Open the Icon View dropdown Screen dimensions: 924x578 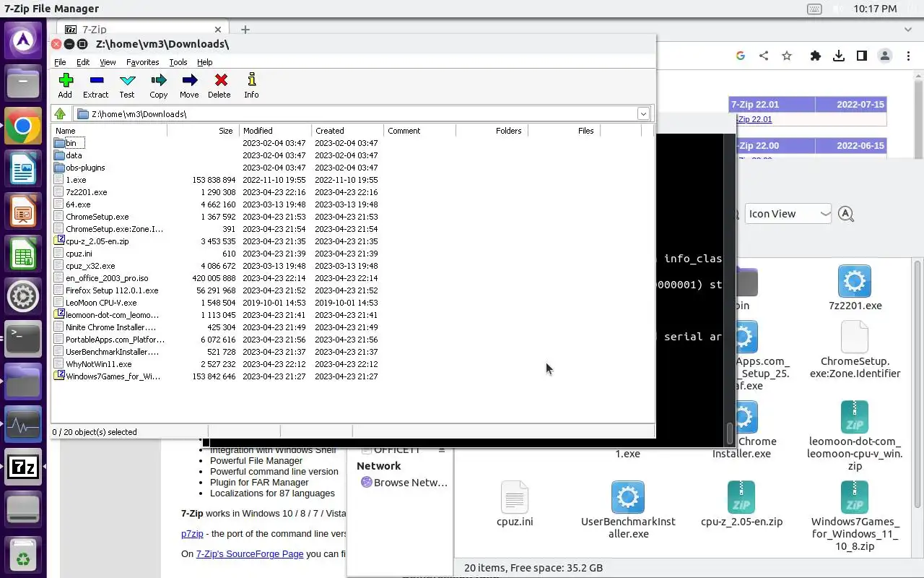[788, 214]
